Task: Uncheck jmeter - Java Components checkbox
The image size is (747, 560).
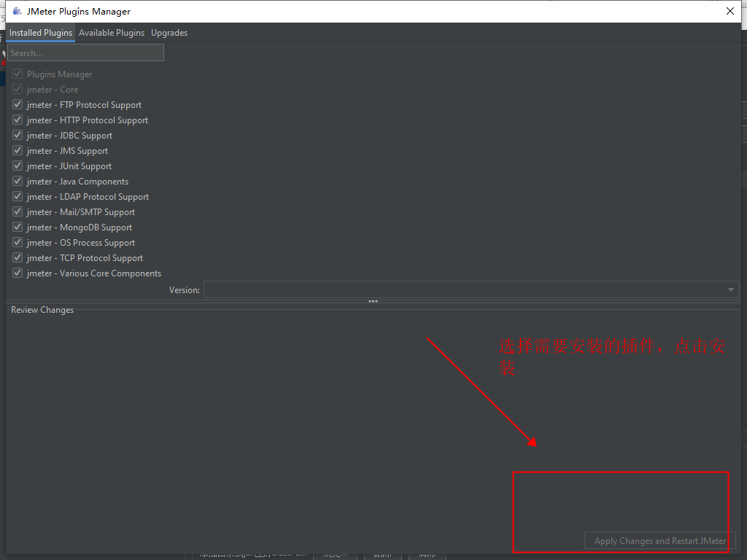Action: (18, 181)
